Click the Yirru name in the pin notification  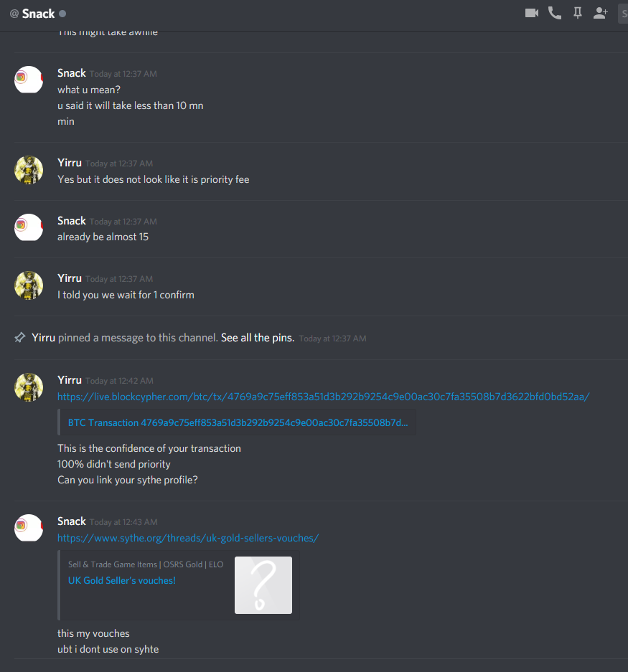(x=43, y=338)
